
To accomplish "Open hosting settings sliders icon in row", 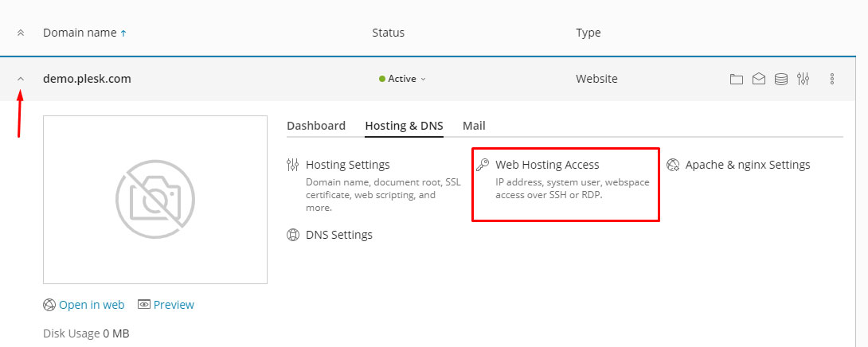I will (803, 79).
